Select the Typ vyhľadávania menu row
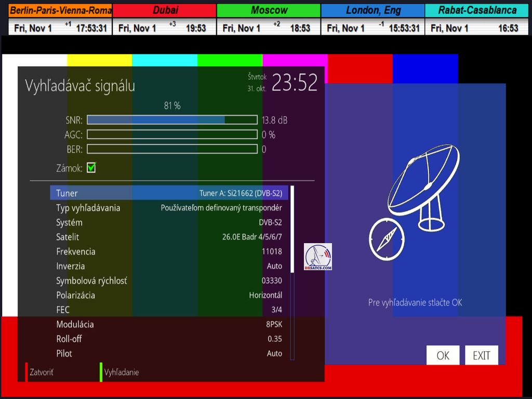532x399 pixels. pyautogui.click(x=169, y=208)
